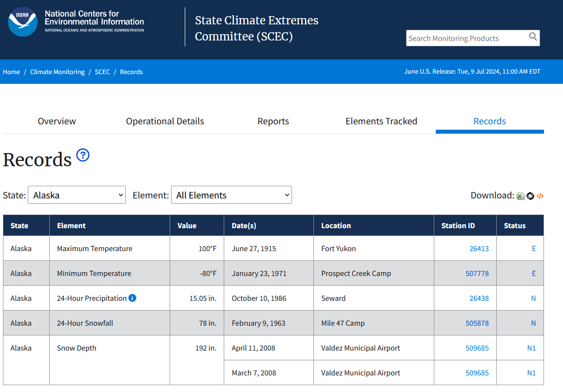Click N1 status for April 11, 2008

pos(531,348)
